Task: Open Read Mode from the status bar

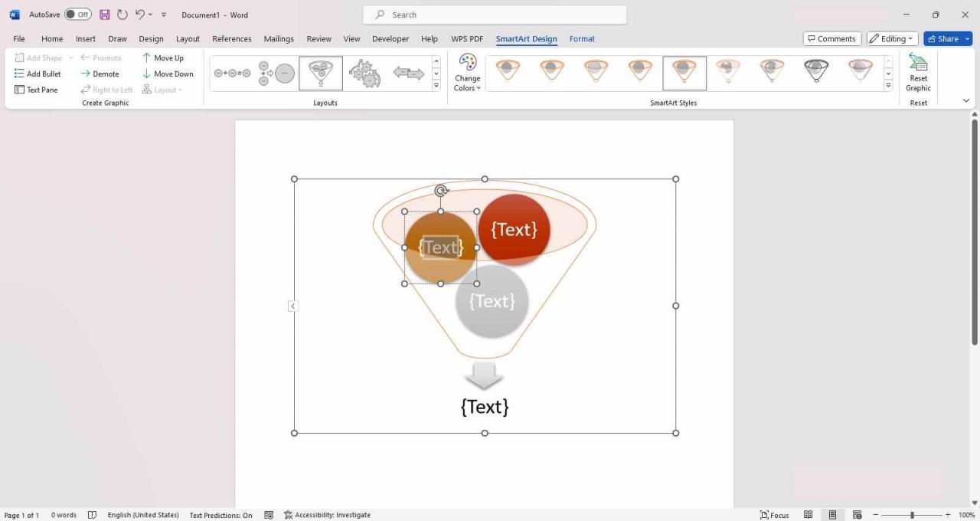Action: (x=808, y=514)
